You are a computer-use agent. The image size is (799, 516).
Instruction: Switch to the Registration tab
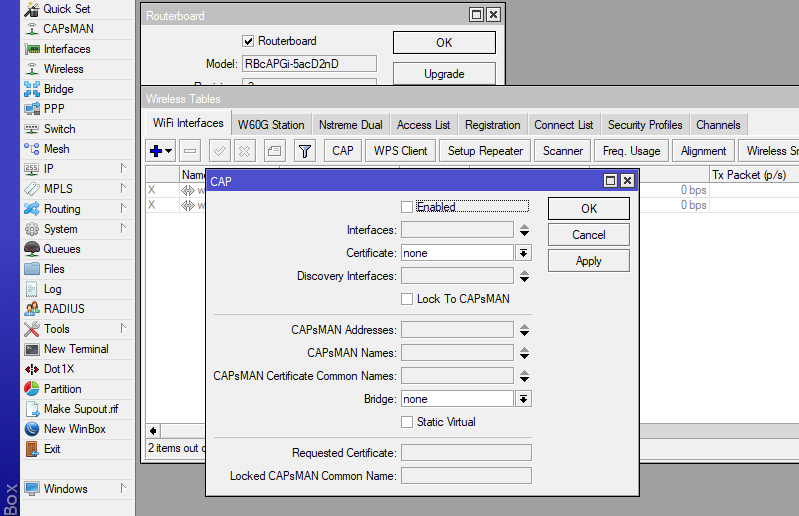tap(492, 125)
